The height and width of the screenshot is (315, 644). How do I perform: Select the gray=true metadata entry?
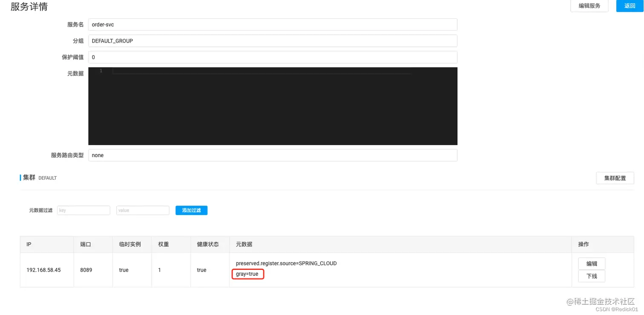point(247,274)
